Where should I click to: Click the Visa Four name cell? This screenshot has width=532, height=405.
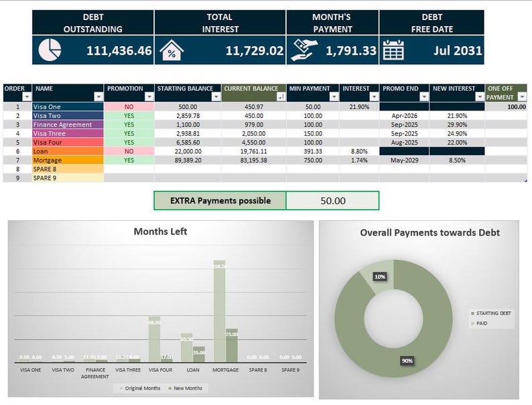point(68,143)
